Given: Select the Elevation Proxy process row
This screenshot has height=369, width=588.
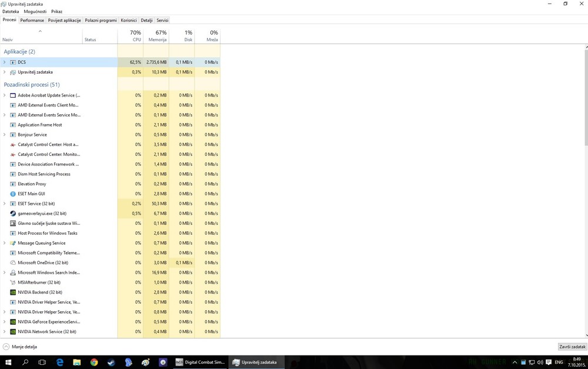Looking at the screenshot, I should click(110, 184).
